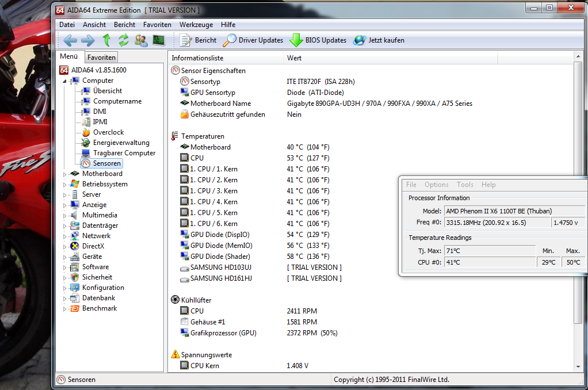Image resolution: width=588 pixels, height=390 pixels.
Task: Expand the Motherboard tree node
Action: tap(64, 174)
